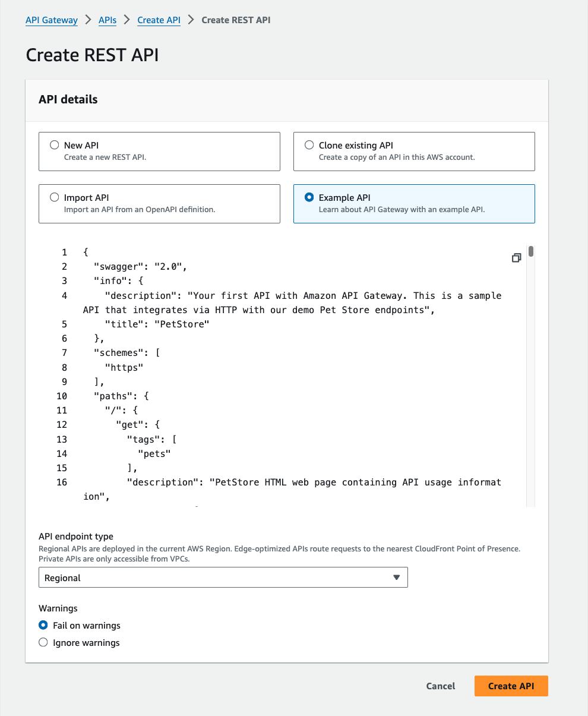Click the Clone existing API card
This screenshot has height=716, width=588.
click(414, 152)
